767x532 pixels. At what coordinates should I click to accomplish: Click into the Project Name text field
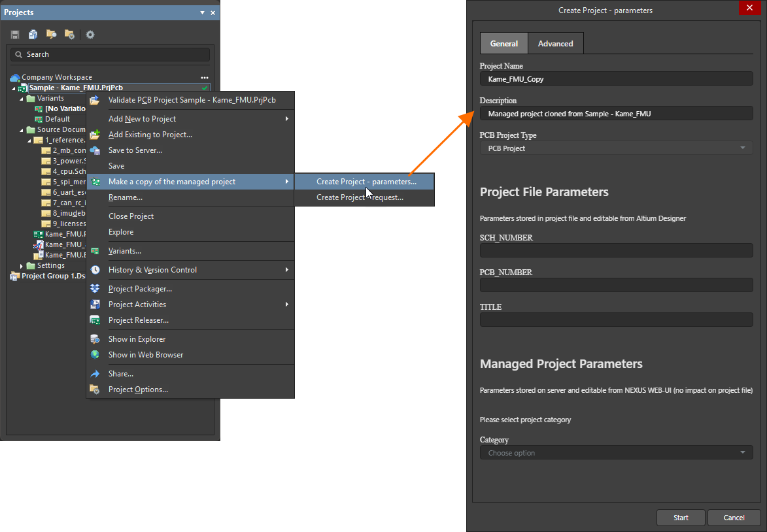click(616, 79)
